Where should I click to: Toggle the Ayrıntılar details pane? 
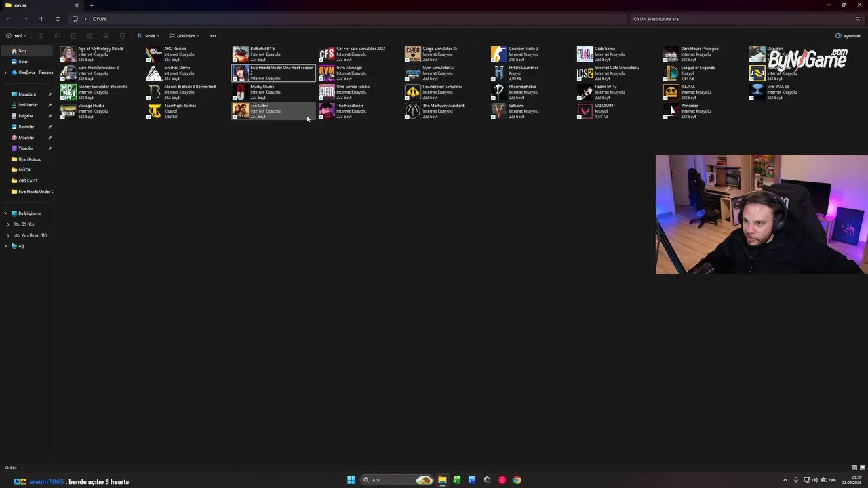coord(848,36)
